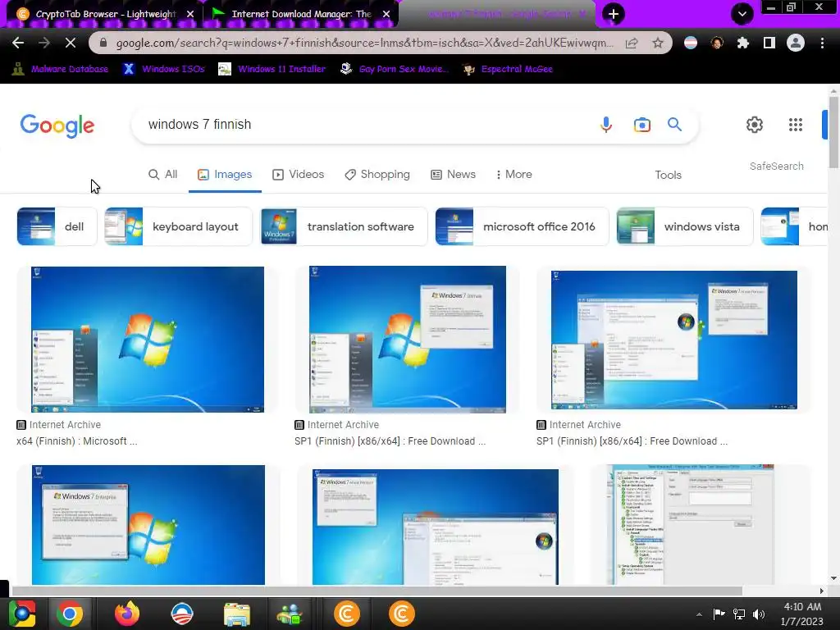Show hidden tray icons arrow
This screenshot has width=840, height=630.
tap(699, 614)
